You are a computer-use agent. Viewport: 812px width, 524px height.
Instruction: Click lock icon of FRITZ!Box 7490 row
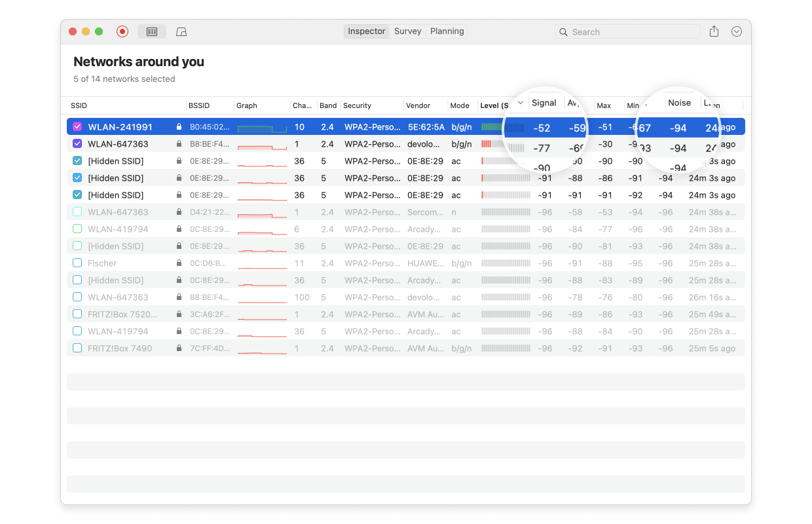click(x=179, y=348)
